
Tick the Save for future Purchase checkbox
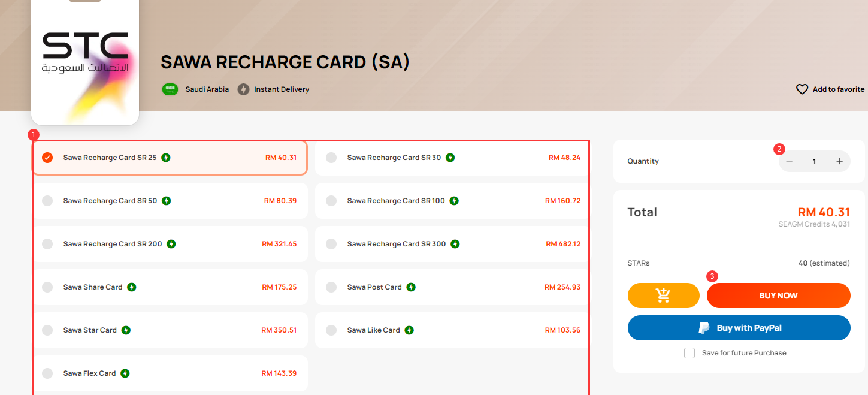689,353
